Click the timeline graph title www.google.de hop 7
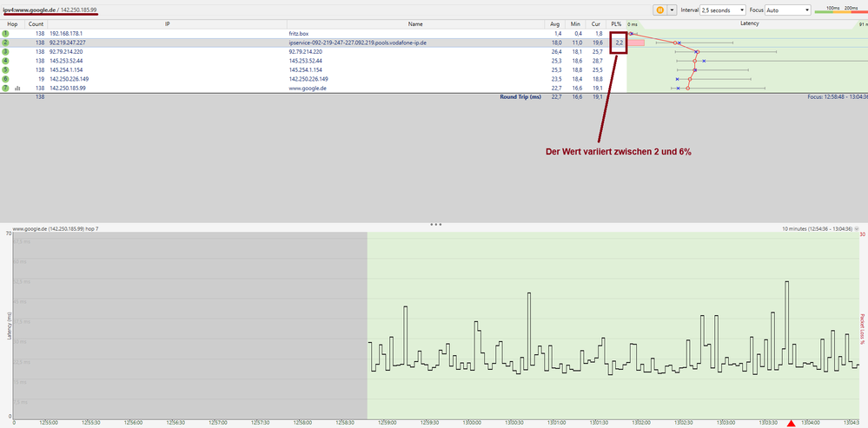868x428 pixels. (56, 228)
